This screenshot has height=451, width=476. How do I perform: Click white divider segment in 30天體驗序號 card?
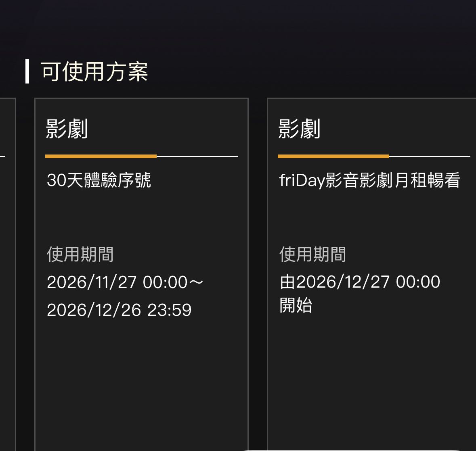point(197,156)
